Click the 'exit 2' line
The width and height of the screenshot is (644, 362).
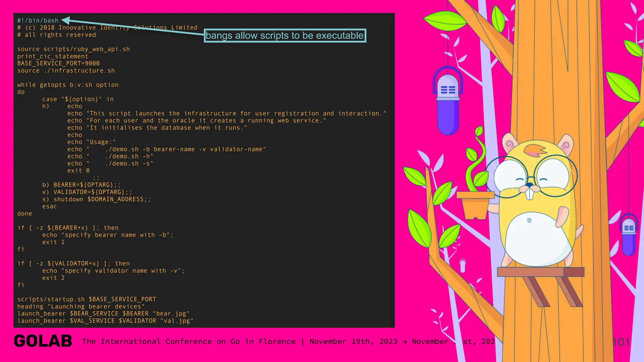click(x=53, y=278)
